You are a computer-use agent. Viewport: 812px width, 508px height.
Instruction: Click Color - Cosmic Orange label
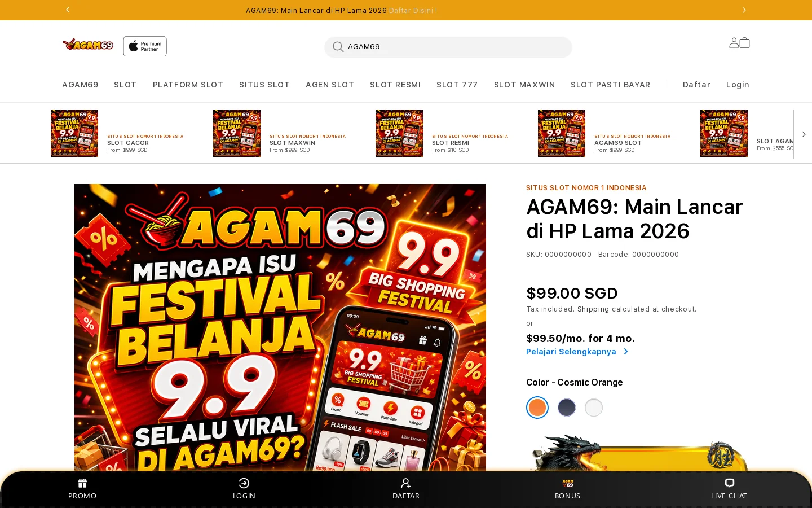(574, 382)
